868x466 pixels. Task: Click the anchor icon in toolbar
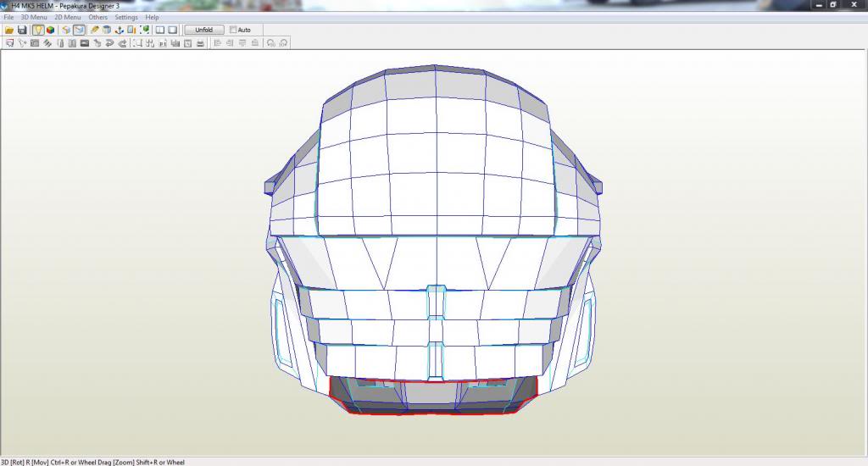point(119,30)
